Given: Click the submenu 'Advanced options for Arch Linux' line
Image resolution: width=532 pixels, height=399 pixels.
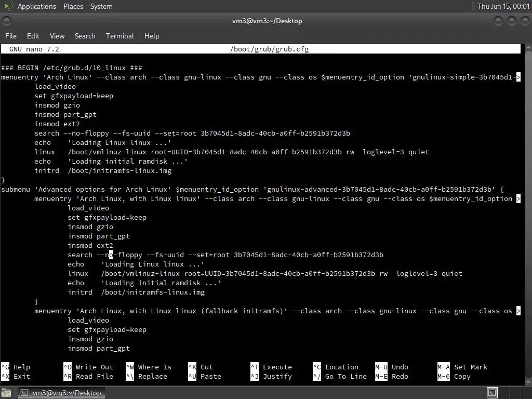Looking at the screenshot, I should [252, 189].
